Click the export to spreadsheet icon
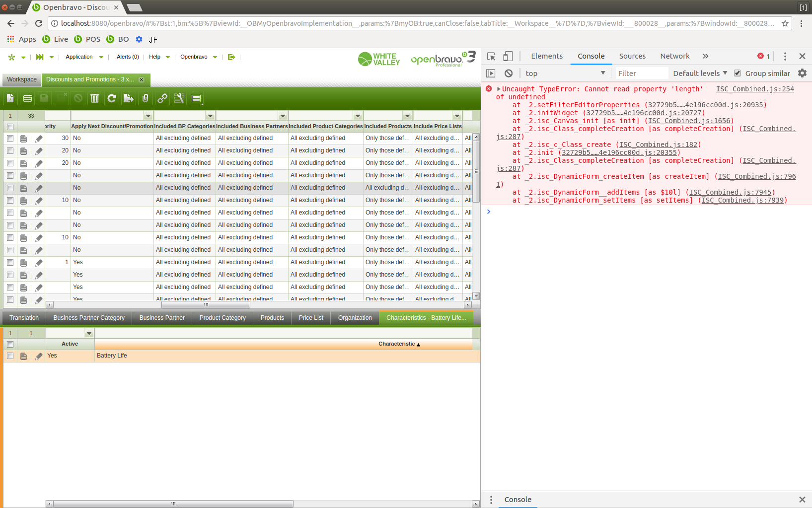 [129, 98]
